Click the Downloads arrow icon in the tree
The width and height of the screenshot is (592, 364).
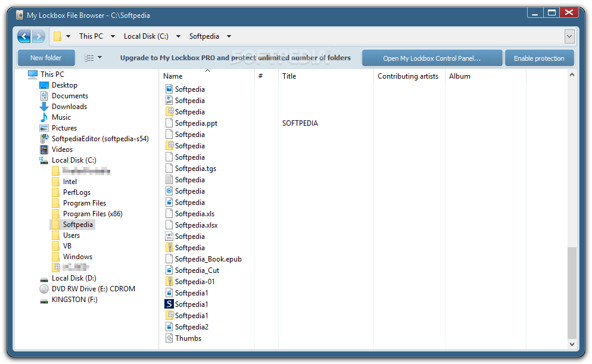coord(44,107)
